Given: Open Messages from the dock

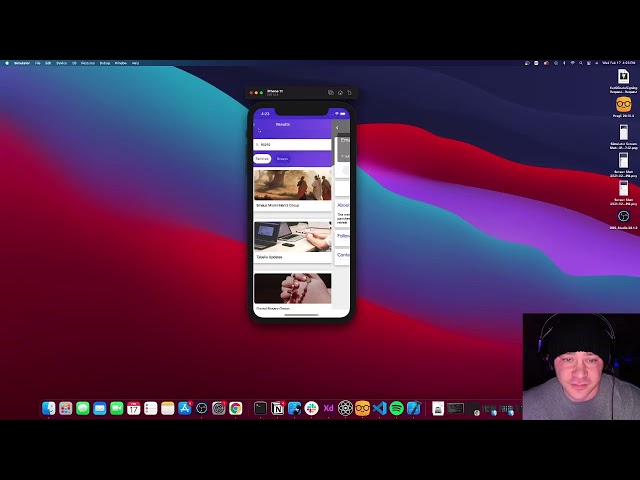Looking at the screenshot, I should 83,408.
